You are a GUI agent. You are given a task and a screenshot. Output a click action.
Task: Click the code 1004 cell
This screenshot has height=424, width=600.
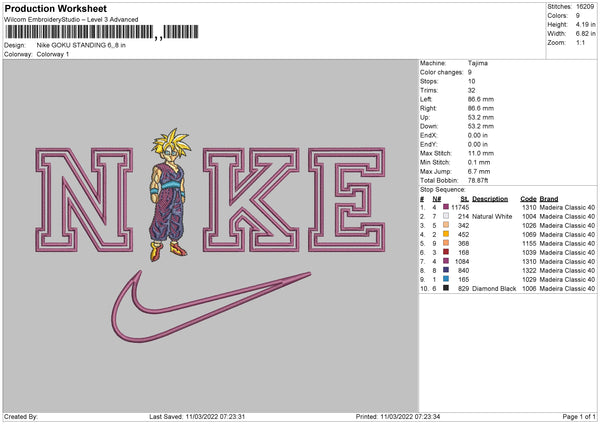coord(529,216)
